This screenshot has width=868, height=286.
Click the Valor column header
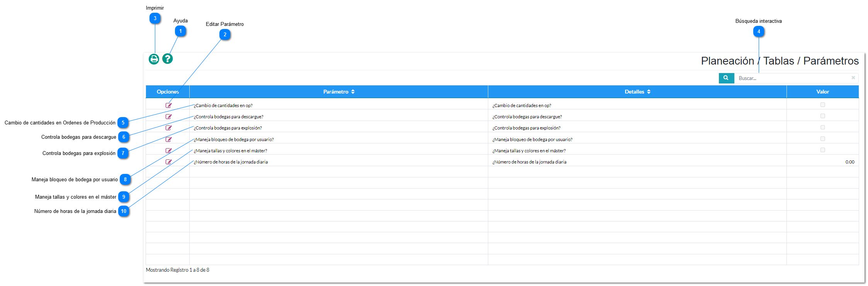coord(823,92)
